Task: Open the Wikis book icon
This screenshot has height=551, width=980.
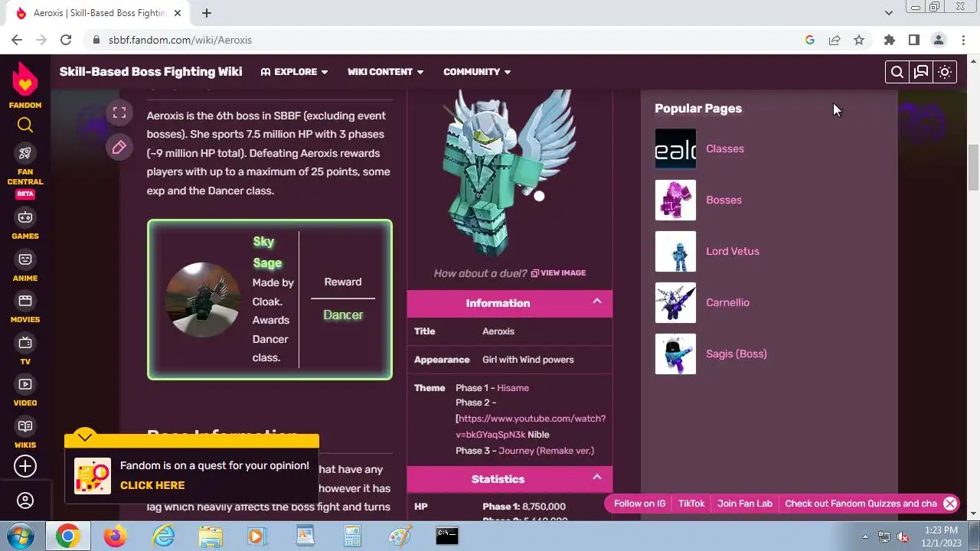Action: coord(25,426)
